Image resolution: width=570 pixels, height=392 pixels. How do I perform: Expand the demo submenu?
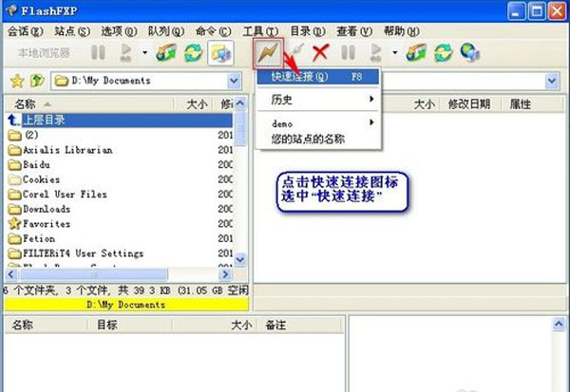pos(318,123)
